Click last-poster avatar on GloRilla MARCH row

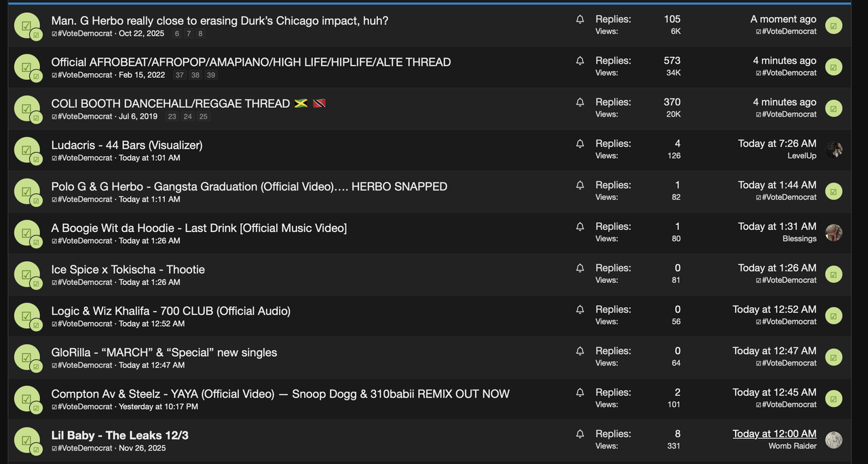point(833,357)
